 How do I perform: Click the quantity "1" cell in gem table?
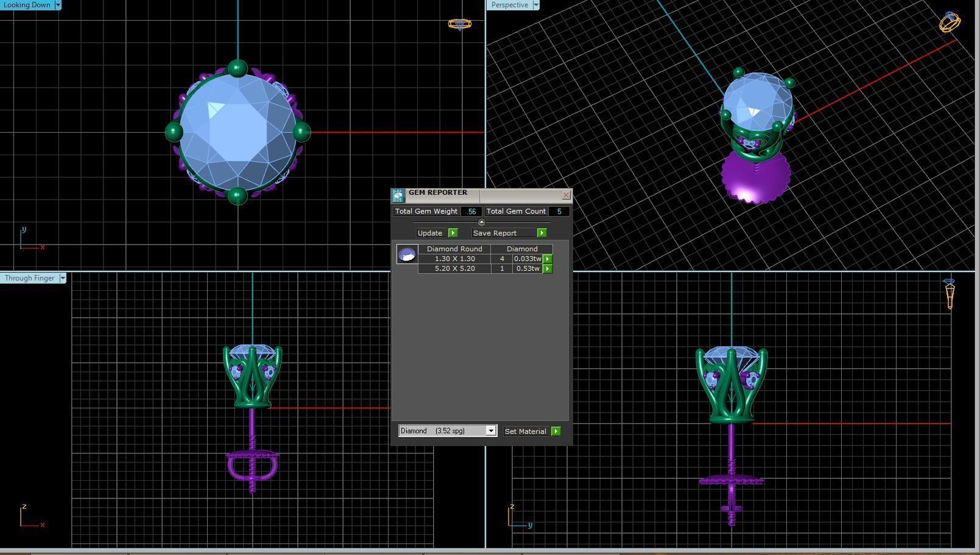[x=502, y=268]
